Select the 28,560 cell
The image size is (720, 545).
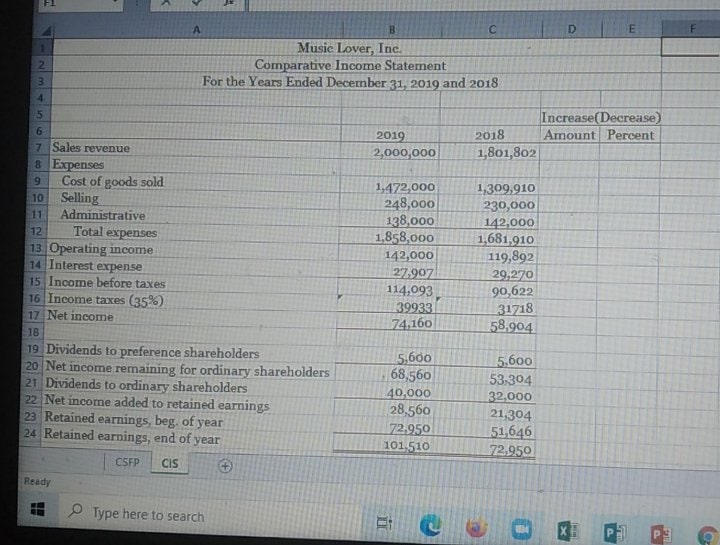click(x=410, y=410)
